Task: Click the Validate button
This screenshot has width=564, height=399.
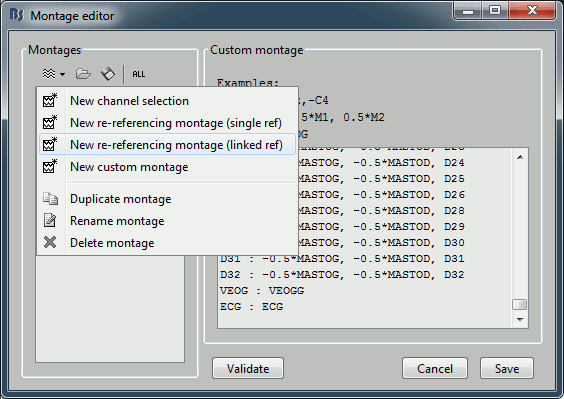Action: pos(248,368)
